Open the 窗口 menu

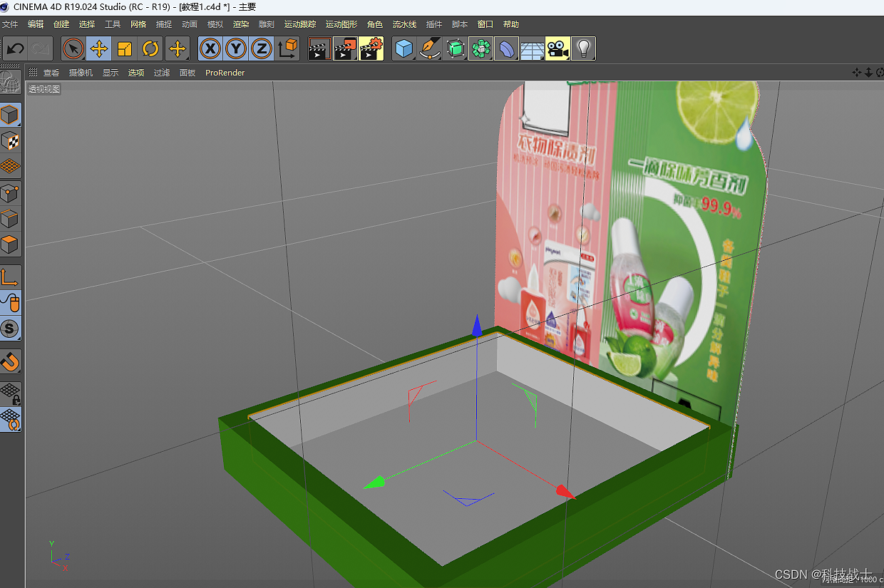click(485, 24)
